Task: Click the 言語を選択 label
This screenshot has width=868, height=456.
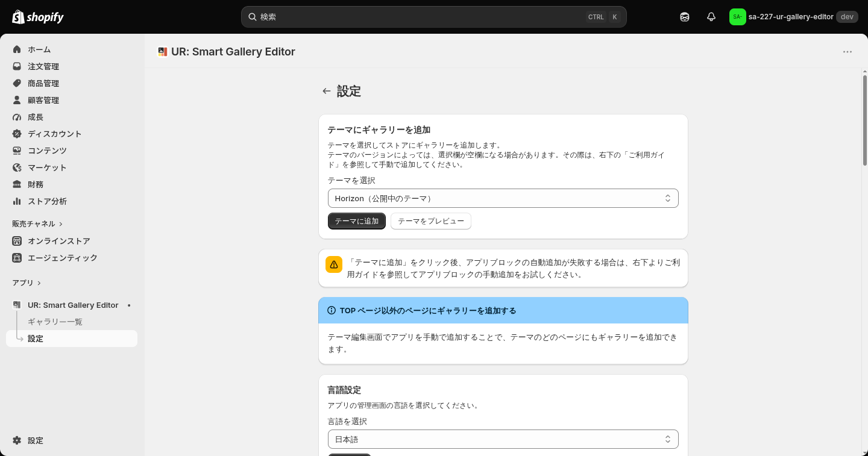Action: click(x=347, y=421)
